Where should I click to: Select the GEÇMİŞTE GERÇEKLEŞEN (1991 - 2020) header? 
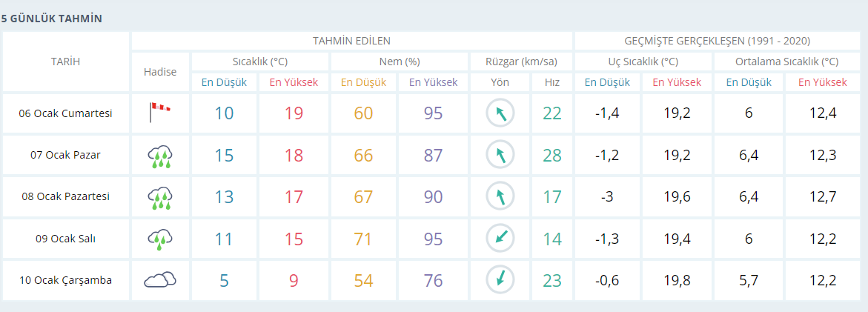pos(717,41)
